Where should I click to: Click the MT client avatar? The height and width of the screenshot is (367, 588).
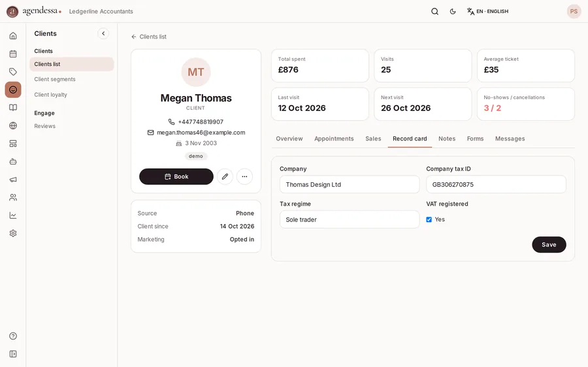click(196, 72)
